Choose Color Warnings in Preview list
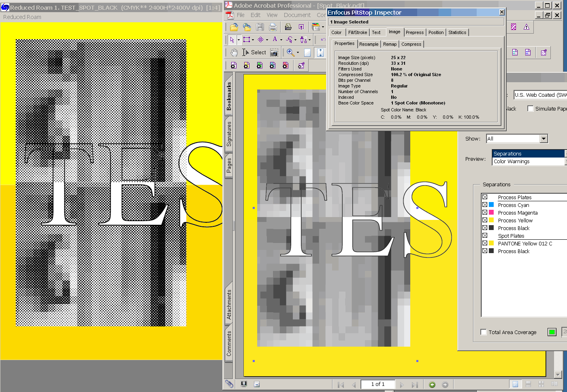Image resolution: width=567 pixels, height=392 pixels. 528,161
